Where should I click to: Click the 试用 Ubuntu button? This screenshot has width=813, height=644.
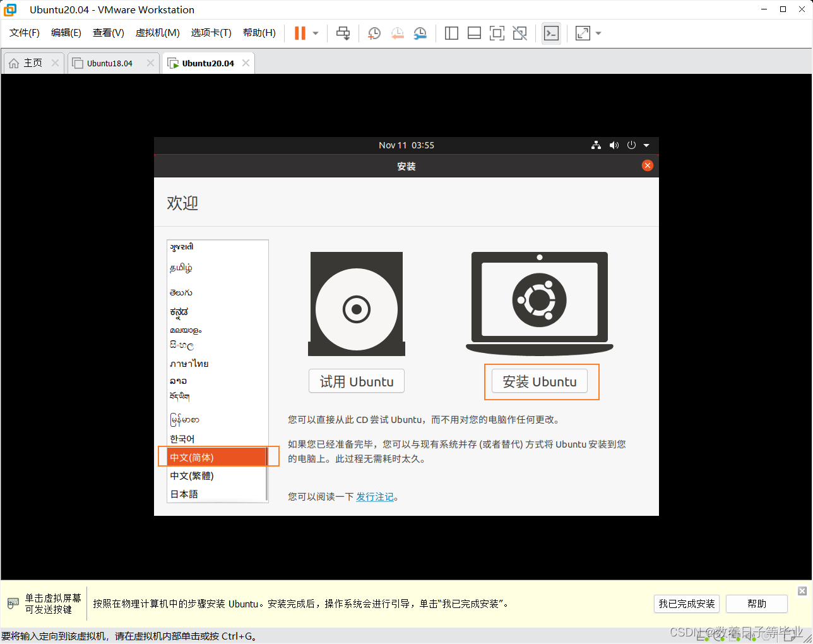click(x=357, y=381)
